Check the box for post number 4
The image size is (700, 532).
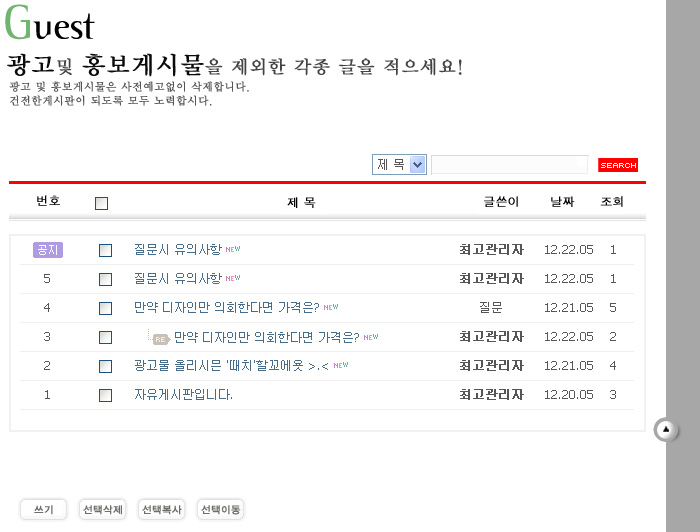coord(105,309)
